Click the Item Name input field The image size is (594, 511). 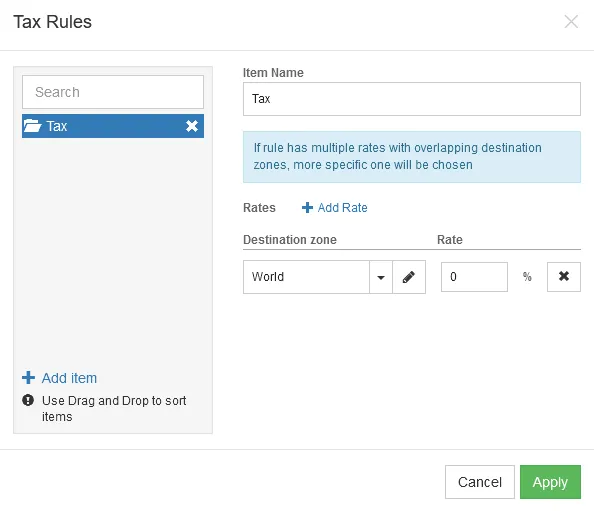[x=412, y=99]
